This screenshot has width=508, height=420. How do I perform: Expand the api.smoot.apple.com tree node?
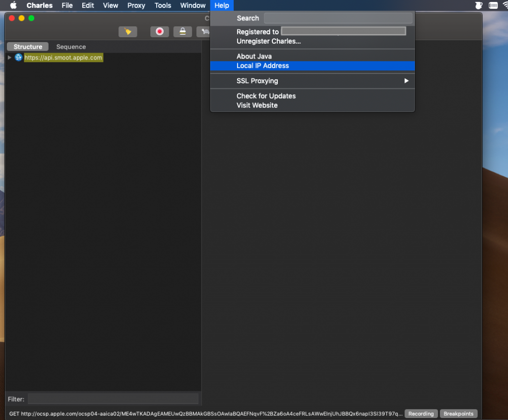point(10,58)
